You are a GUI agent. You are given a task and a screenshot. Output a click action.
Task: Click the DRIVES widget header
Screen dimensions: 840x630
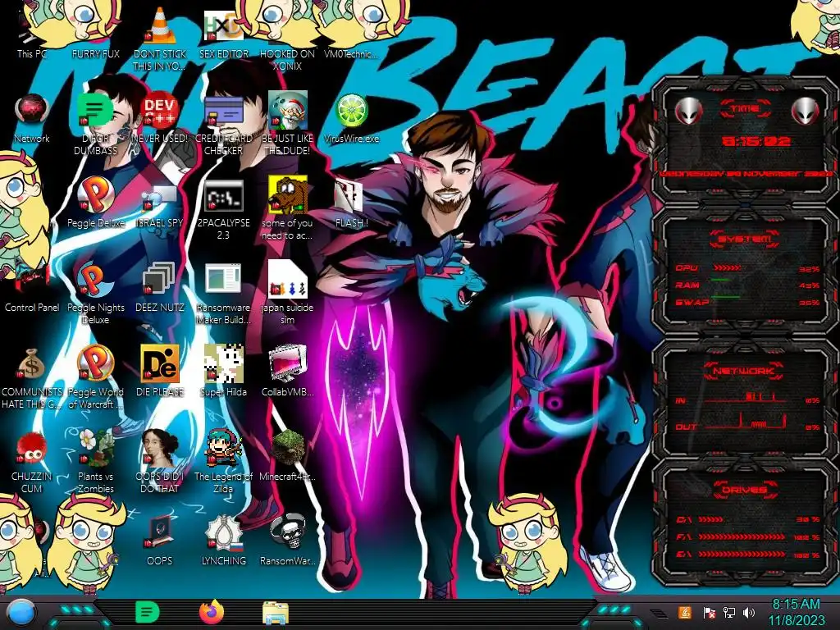(744, 489)
